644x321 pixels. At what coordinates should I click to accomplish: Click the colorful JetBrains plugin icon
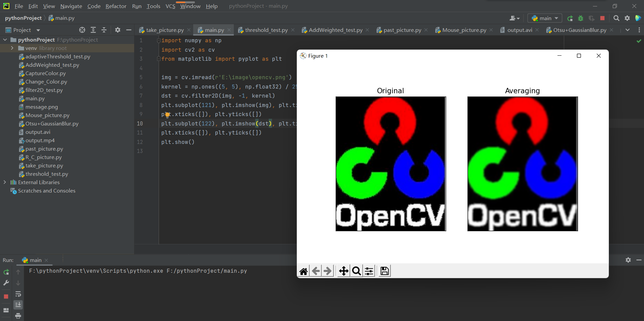click(638, 18)
